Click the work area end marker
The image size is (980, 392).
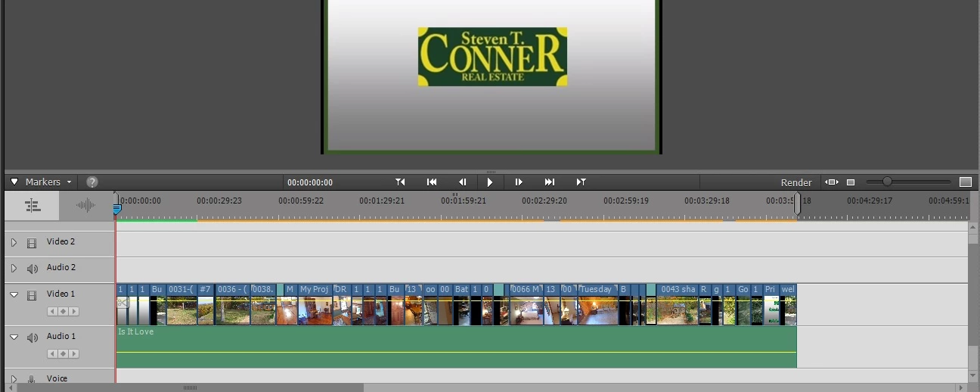[x=797, y=204]
